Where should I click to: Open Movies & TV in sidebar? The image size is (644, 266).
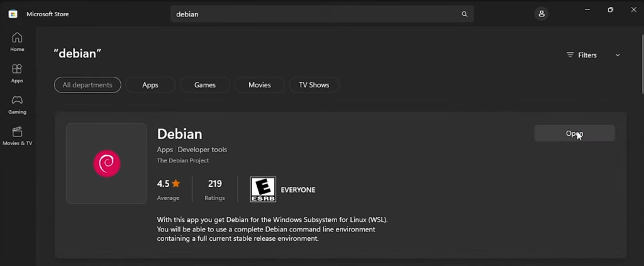click(17, 135)
